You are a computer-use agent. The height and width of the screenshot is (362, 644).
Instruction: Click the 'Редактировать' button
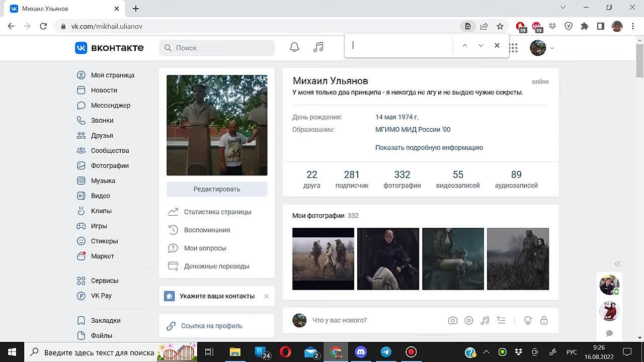click(217, 189)
